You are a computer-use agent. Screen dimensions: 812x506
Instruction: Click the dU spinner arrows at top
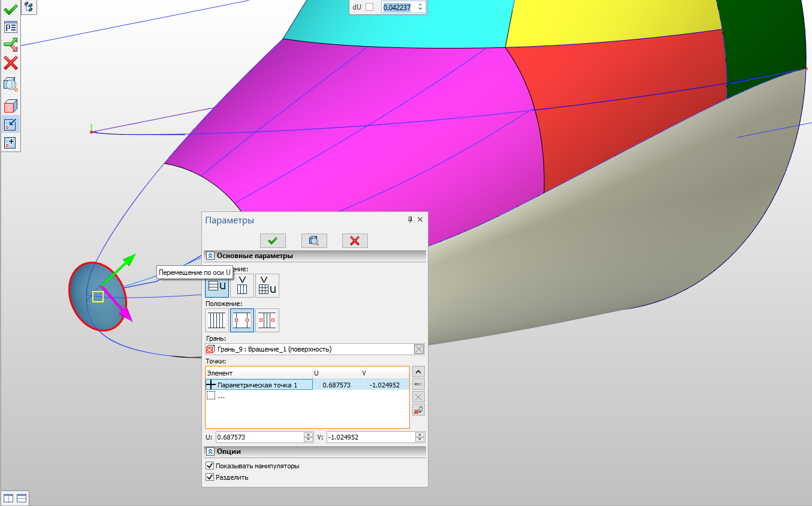[x=420, y=7]
